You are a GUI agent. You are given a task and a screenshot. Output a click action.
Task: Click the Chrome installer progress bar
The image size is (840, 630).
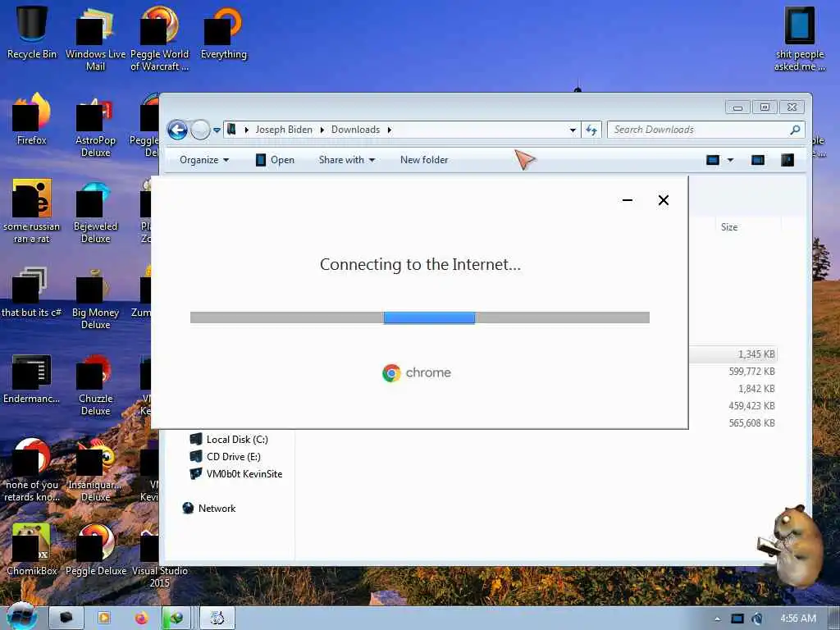[419, 317]
